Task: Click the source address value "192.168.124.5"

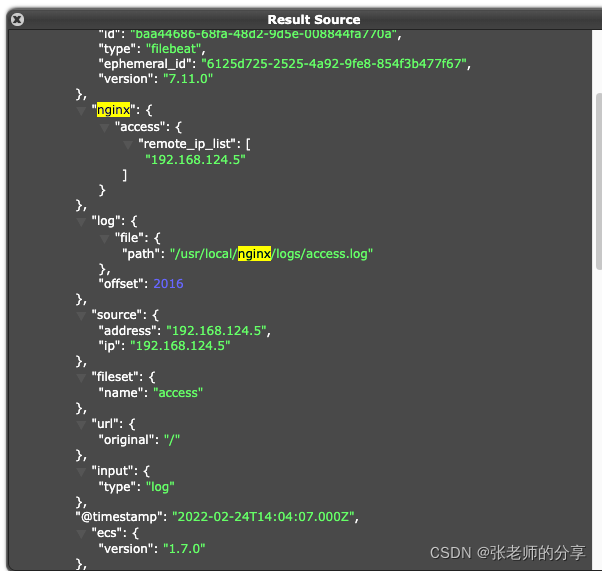Action: 217,331
